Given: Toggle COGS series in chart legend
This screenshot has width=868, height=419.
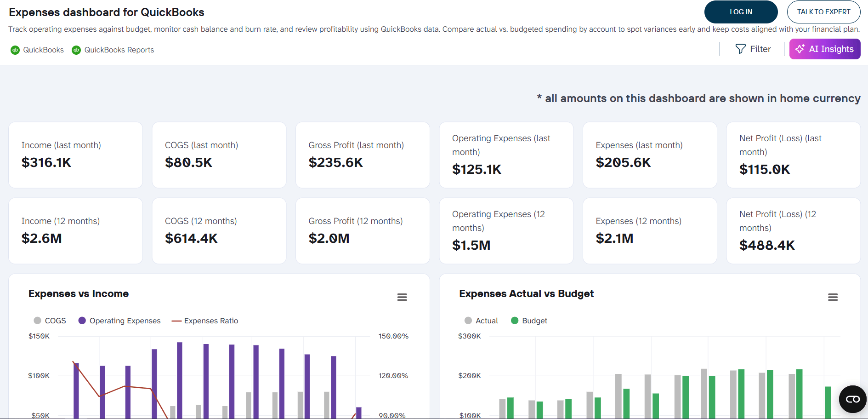Looking at the screenshot, I should (x=50, y=321).
